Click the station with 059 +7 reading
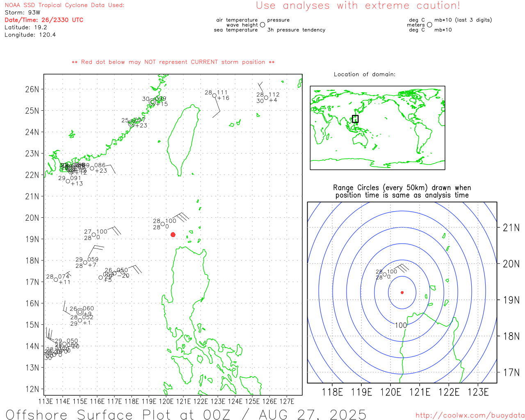 tap(85, 262)
